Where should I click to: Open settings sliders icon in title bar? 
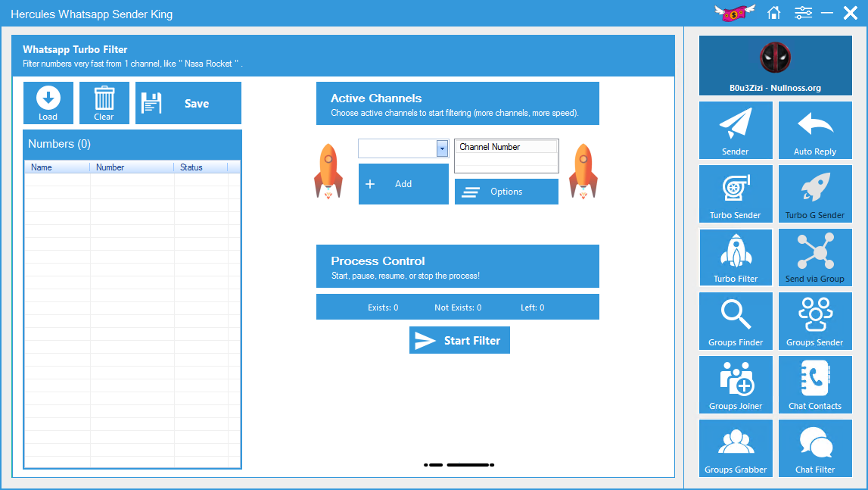pos(803,13)
